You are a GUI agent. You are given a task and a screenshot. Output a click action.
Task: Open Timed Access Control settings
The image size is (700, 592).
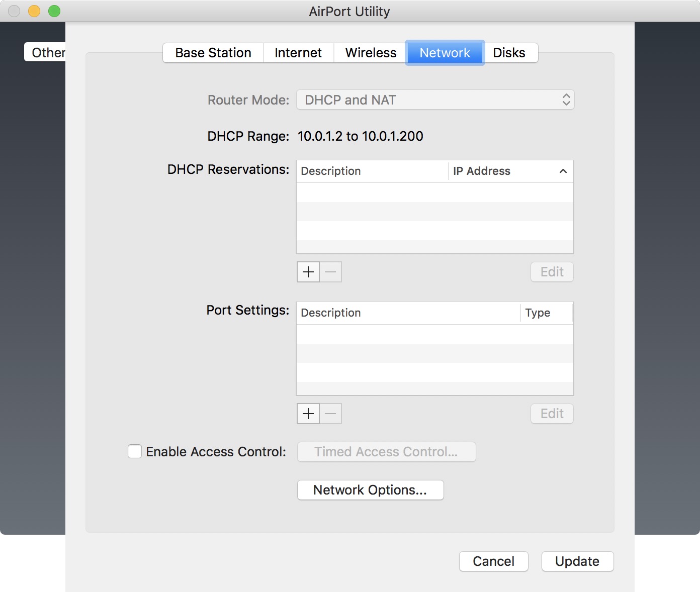(386, 452)
